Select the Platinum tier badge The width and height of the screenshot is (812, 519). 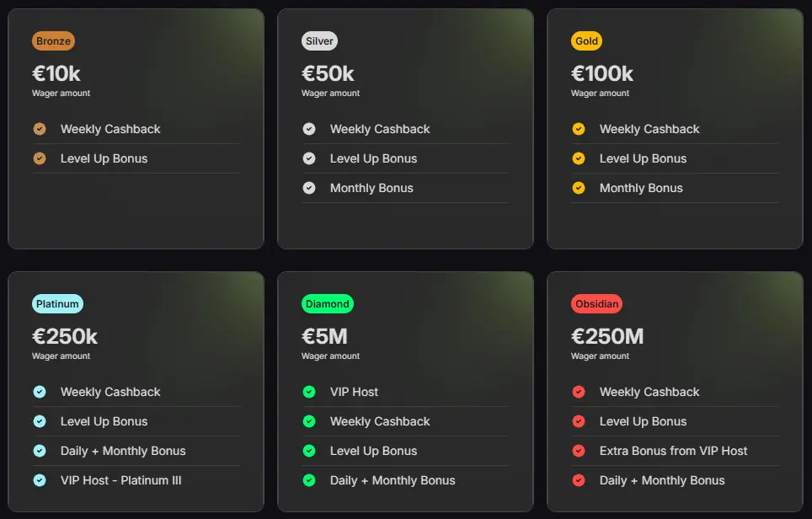click(x=57, y=304)
